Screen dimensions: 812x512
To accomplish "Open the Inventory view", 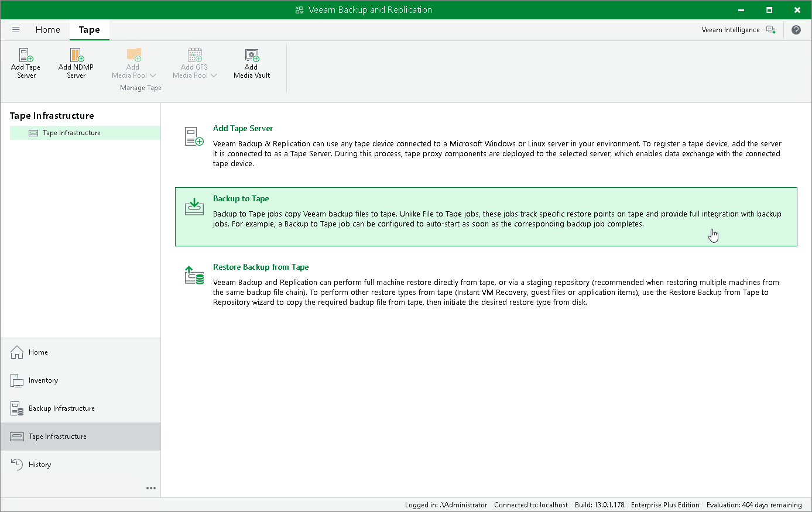I will pos(80,380).
